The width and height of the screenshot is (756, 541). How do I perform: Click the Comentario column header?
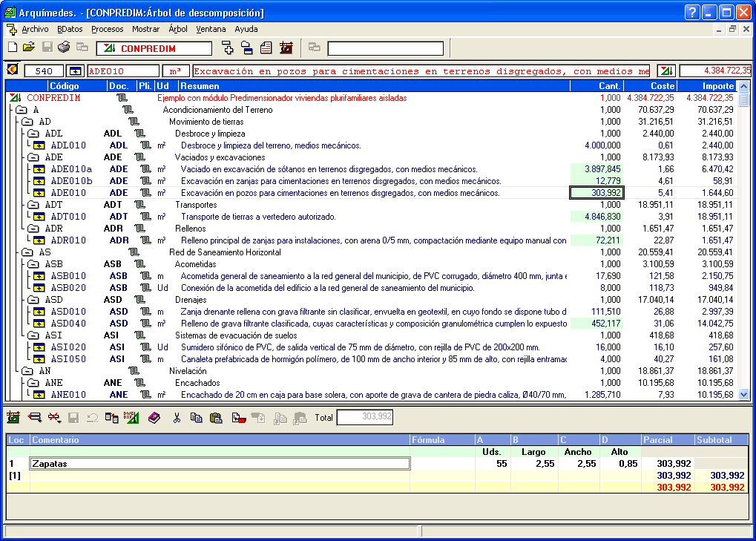(220, 440)
